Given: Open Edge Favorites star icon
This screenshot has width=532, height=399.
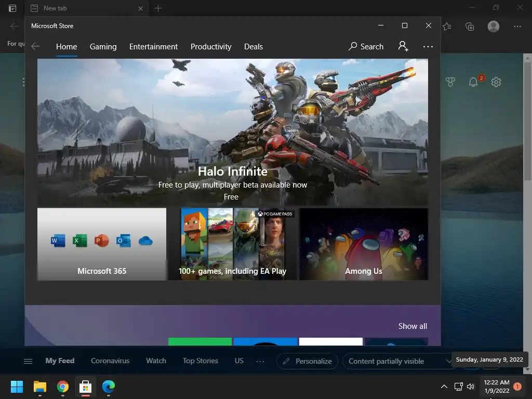Looking at the screenshot, I should pos(447,26).
